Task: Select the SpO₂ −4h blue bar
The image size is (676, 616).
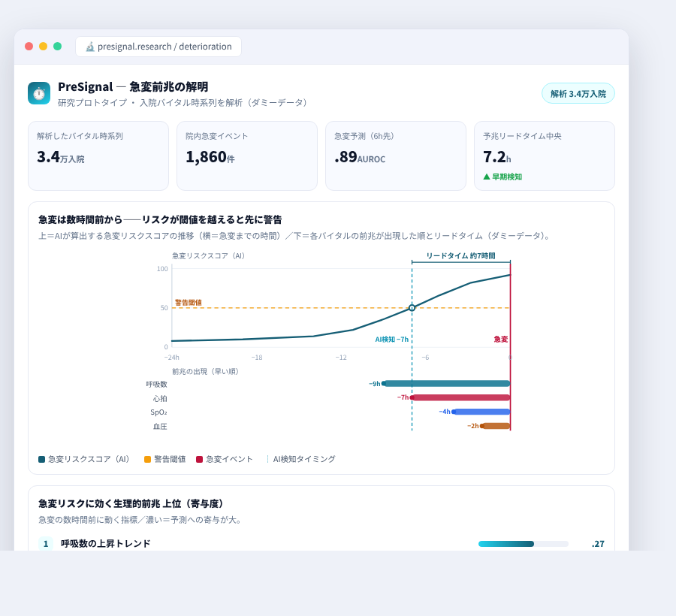Action: pos(481,412)
